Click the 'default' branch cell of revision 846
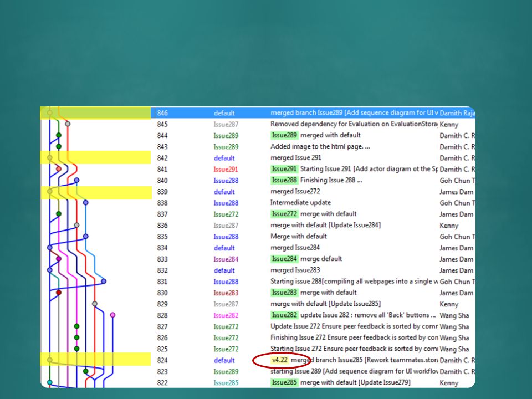The width and height of the screenshot is (532, 399). (x=224, y=113)
